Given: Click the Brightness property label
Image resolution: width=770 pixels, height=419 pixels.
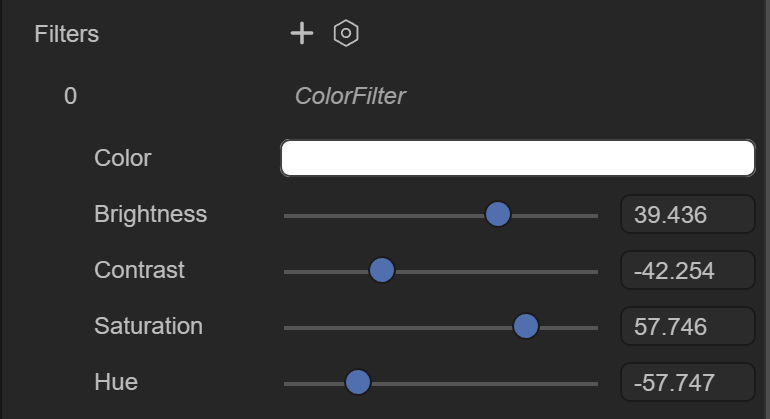Looking at the screenshot, I should (x=150, y=214).
